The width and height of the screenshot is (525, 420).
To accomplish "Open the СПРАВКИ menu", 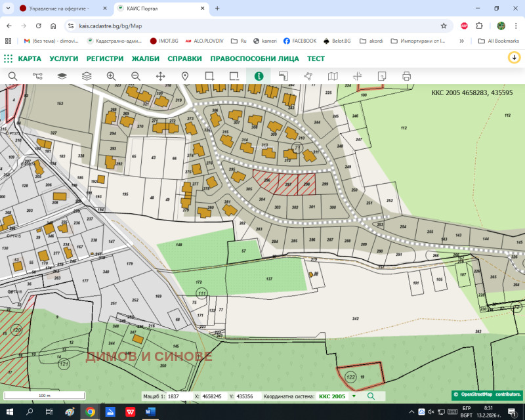I will pos(185,58).
